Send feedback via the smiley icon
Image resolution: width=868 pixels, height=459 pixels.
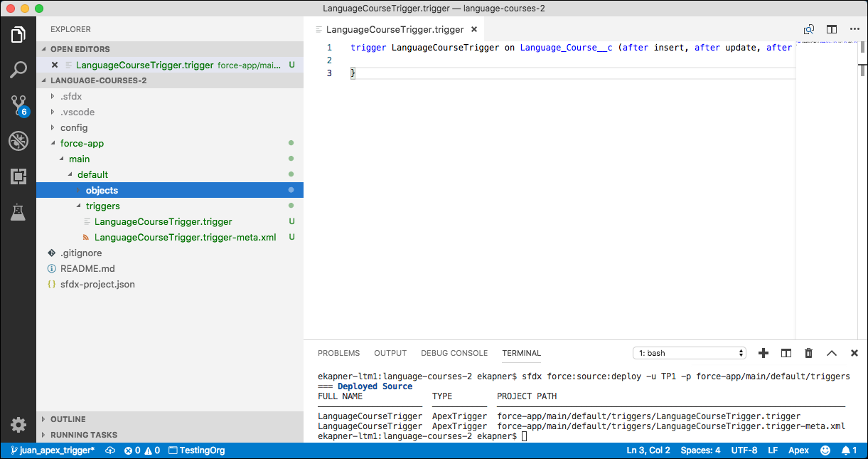[x=825, y=450]
